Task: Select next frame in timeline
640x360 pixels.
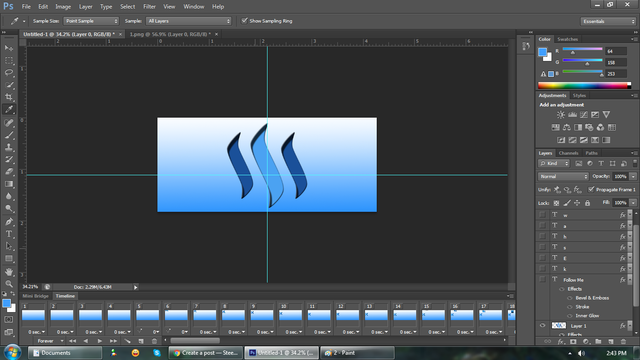Action: coord(113,341)
